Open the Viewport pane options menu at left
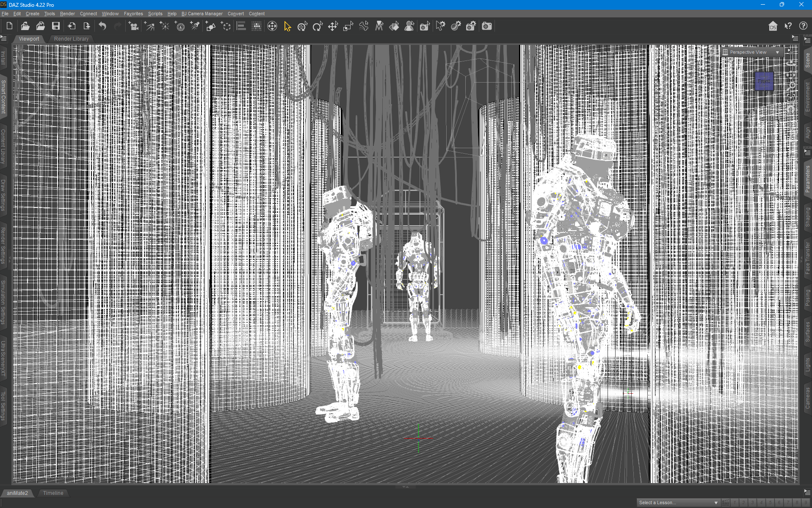Viewport: 812px width, 508px height. tap(4, 39)
